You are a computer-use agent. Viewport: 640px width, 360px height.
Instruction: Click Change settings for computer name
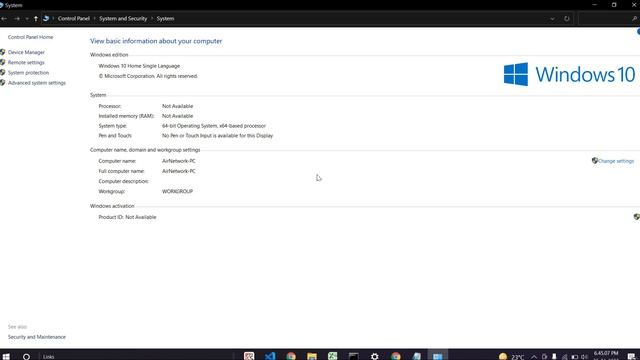pyautogui.click(x=616, y=161)
